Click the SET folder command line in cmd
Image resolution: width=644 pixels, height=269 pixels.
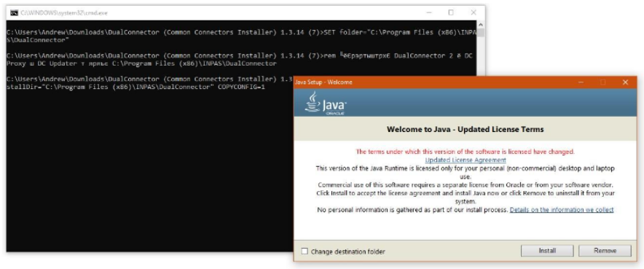pyautogui.click(x=242, y=36)
